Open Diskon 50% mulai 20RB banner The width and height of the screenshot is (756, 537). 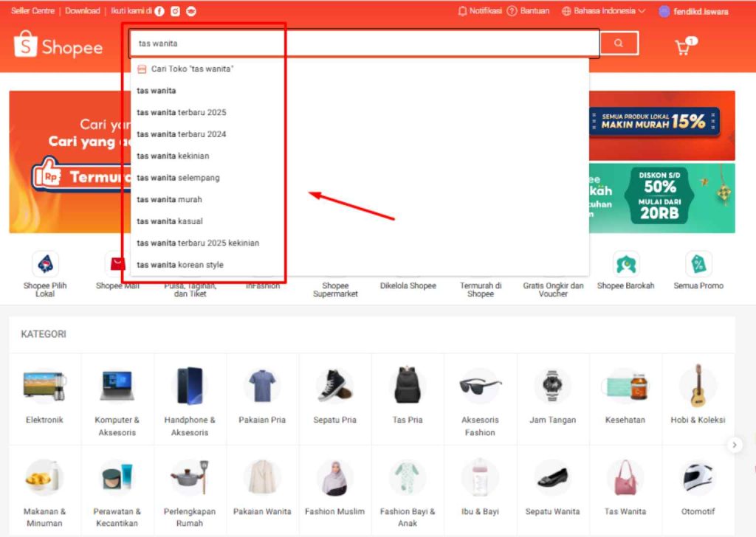tap(662, 198)
